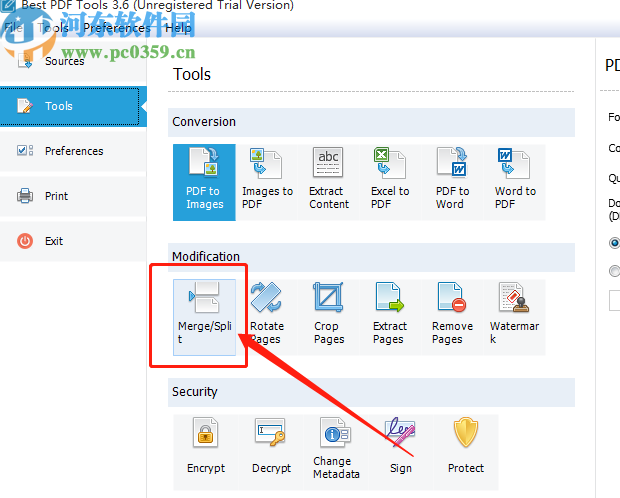This screenshot has height=498, width=620.
Task: Open the Sign tool
Action: [401, 452]
